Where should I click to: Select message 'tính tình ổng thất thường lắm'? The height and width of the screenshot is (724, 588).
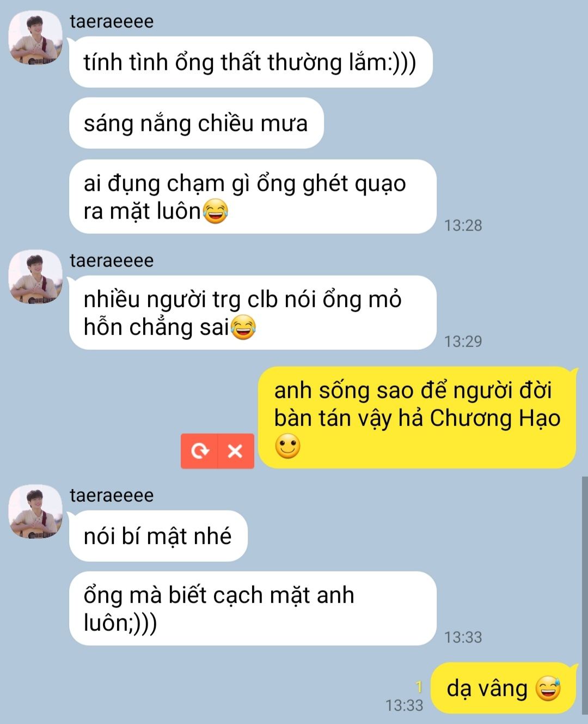click(250, 62)
